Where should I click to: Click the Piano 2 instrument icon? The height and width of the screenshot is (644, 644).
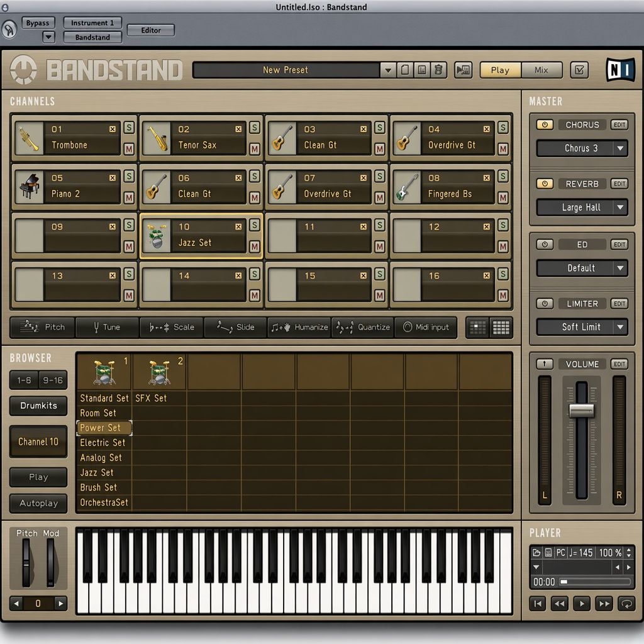[29, 187]
